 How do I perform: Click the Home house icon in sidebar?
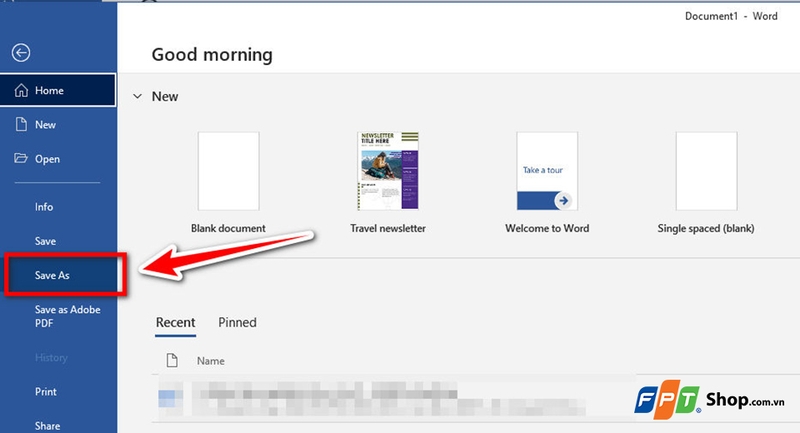pos(21,90)
